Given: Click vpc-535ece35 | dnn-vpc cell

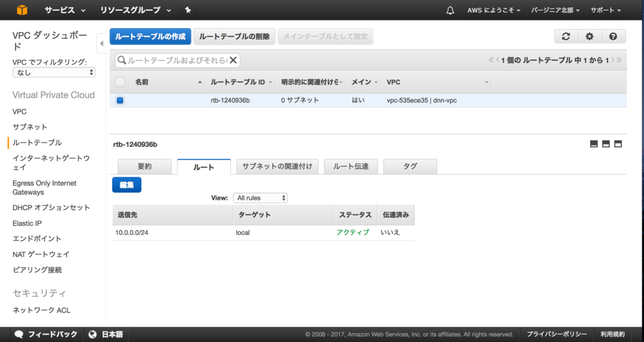Looking at the screenshot, I should 421,100.
